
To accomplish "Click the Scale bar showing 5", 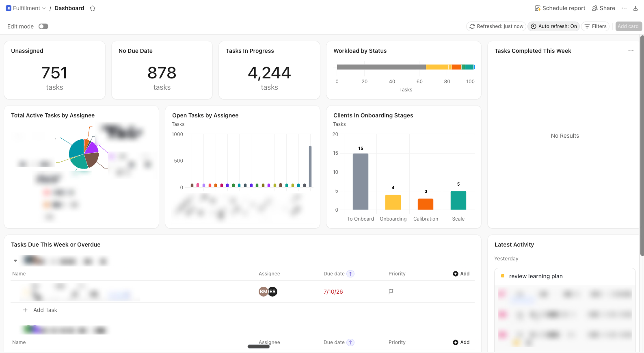I will [x=458, y=200].
